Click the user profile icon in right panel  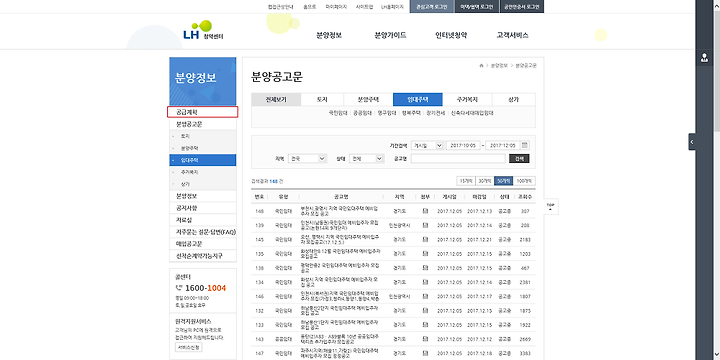704,58
